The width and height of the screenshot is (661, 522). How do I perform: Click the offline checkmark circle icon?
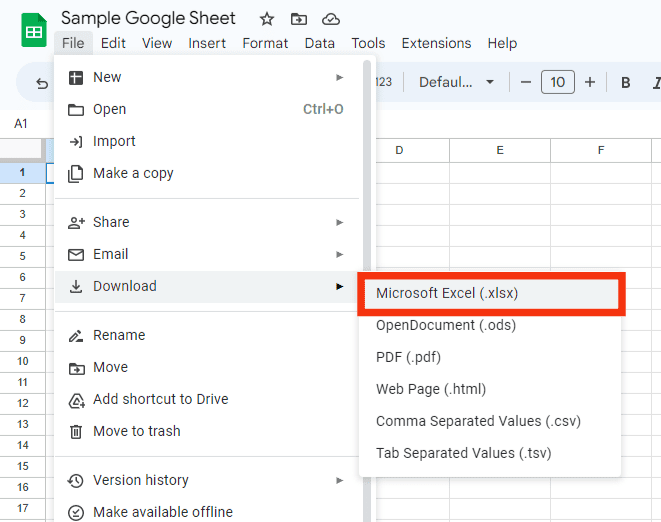(76, 513)
